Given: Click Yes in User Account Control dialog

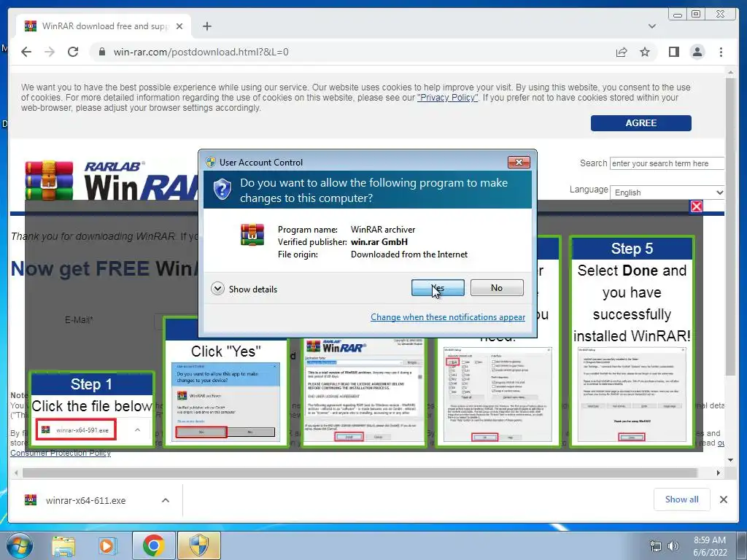Looking at the screenshot, I should click(438, 287).
